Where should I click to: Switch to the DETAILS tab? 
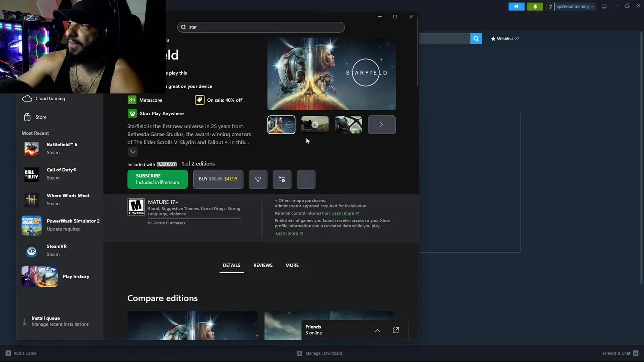(232, 265)
